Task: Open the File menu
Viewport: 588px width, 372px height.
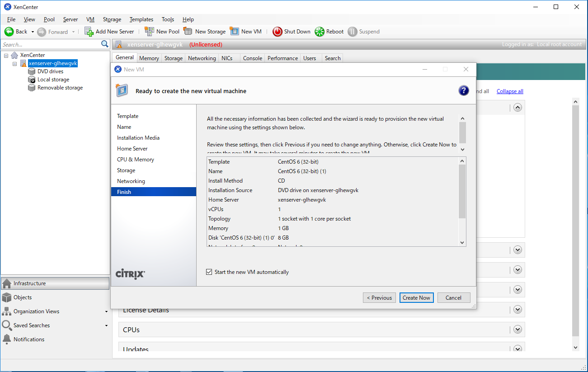Action: click(x=11, y=19)
